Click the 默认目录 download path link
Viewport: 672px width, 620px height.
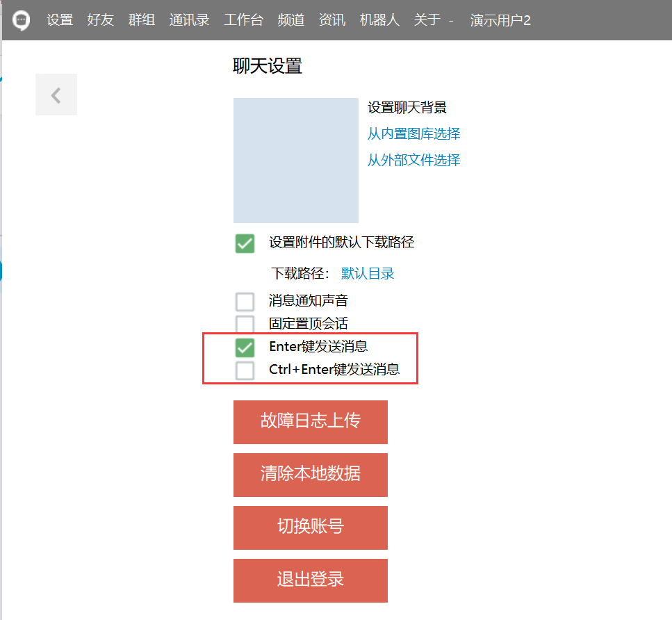tap(368, 273)
